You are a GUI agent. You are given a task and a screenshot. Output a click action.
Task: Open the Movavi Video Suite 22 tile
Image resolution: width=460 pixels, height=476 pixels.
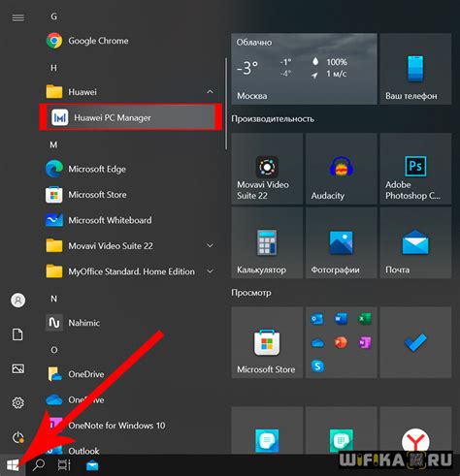coord(267,169)
